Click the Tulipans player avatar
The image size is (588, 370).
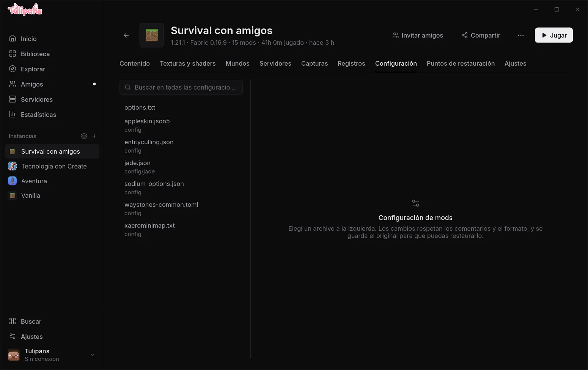14,355
